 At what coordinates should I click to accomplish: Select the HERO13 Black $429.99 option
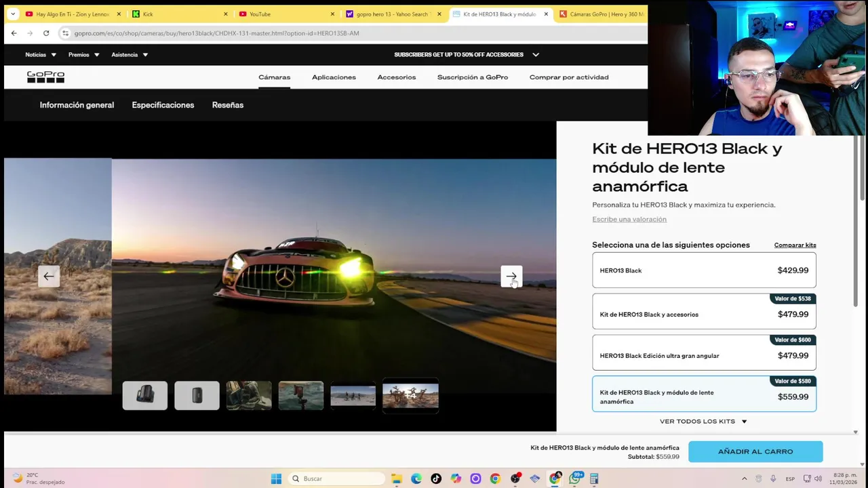704,270
